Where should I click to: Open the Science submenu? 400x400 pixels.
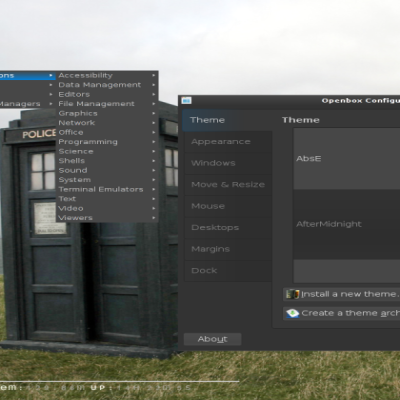click(107, 151)
